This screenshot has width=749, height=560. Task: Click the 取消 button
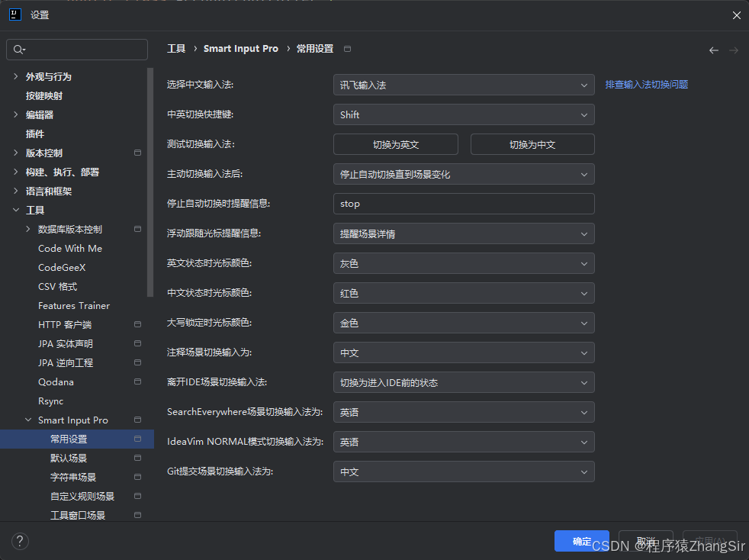(x=646, y=541)
